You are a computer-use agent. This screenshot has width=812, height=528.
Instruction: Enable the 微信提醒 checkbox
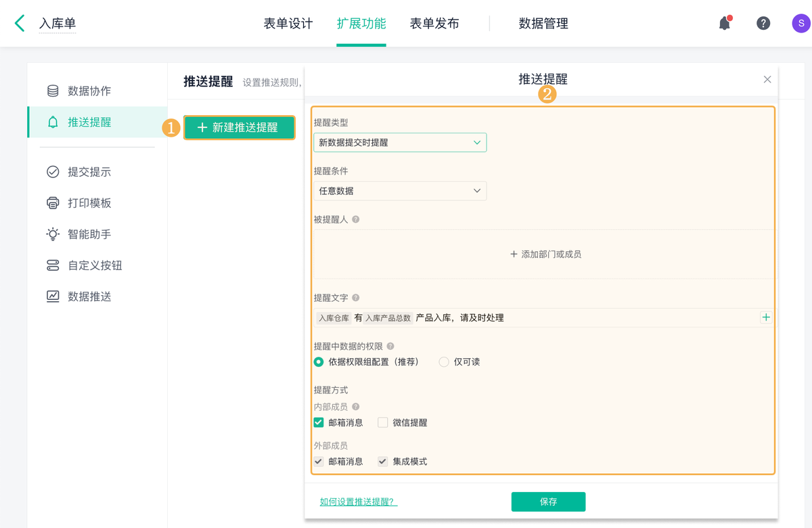pyautogui.click(x=383, y=422)
